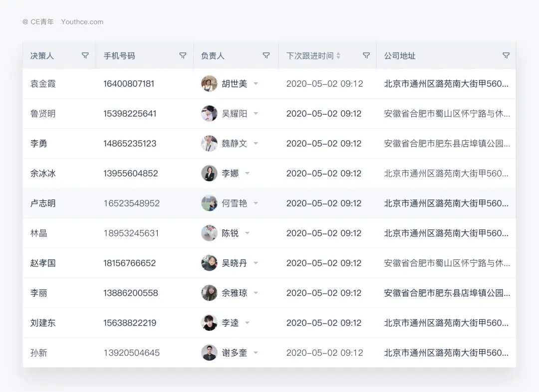Click avatar of 吴耀阳
This screenshot has width=539, height=392.
point(209,113)
